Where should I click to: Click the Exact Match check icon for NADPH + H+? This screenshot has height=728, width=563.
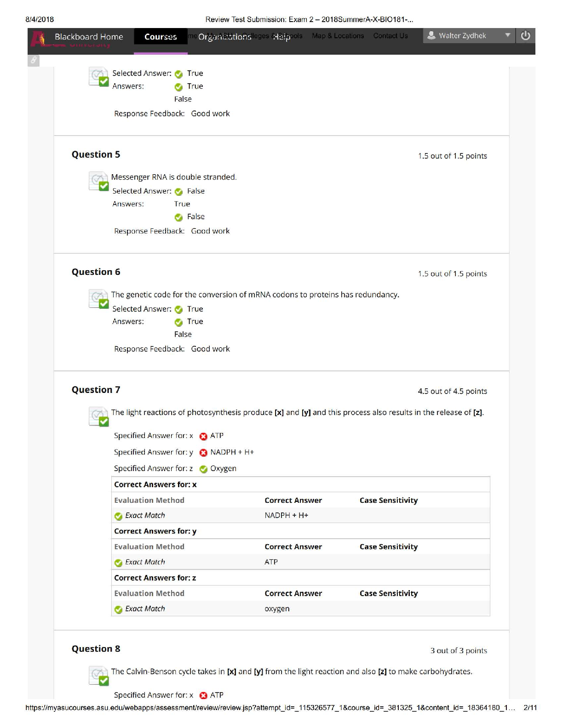[x=118, y=517]
